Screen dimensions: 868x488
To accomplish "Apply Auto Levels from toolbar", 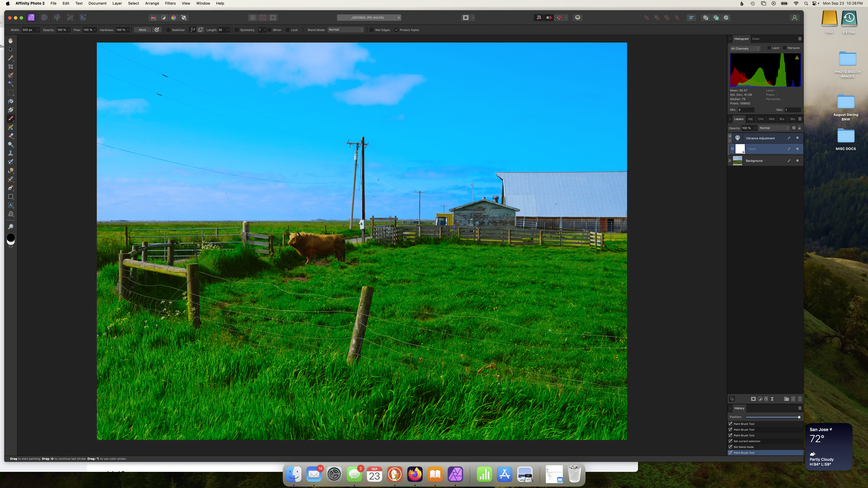I will [154, 17].
